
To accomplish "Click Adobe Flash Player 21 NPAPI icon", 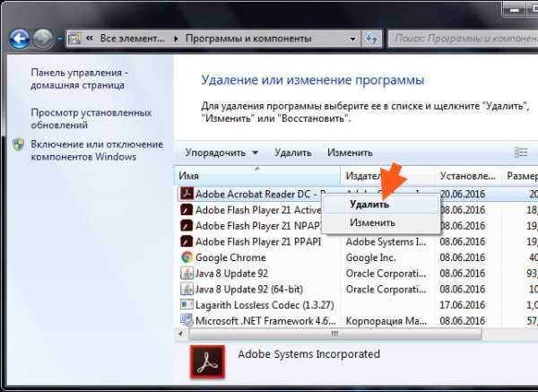I will pyautogui.click(x=187, y=225).
